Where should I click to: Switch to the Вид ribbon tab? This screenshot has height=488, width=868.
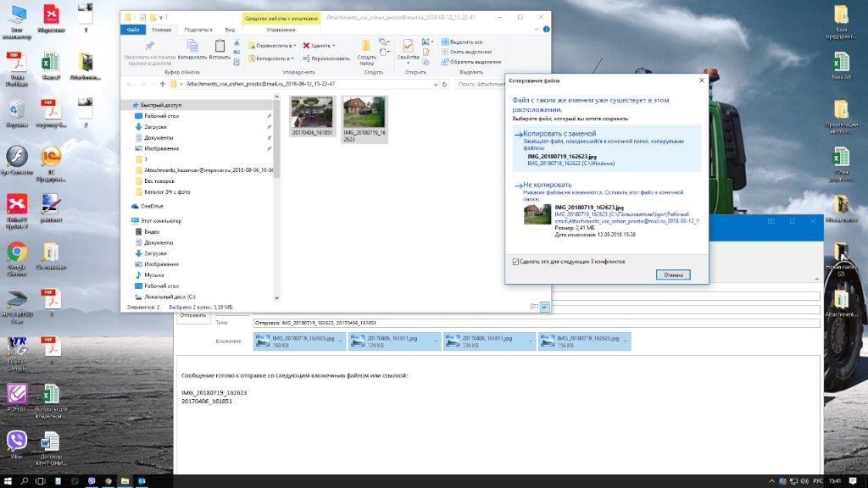pyautogui.click(x=230, y=30)
